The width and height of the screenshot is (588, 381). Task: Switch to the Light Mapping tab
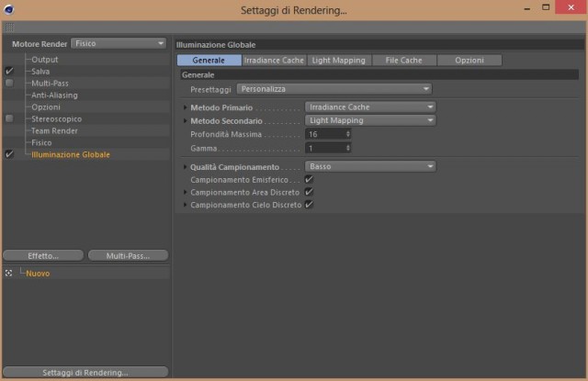tap(339, 61)
